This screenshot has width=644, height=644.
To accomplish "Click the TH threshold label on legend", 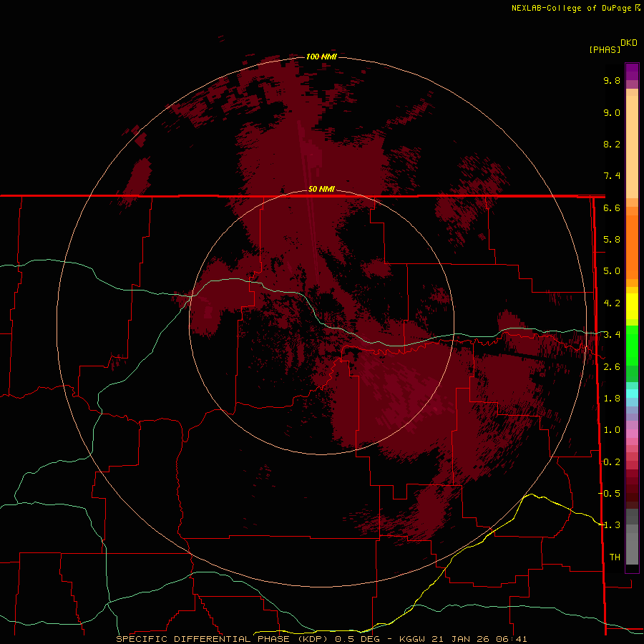I will [615, 557].
